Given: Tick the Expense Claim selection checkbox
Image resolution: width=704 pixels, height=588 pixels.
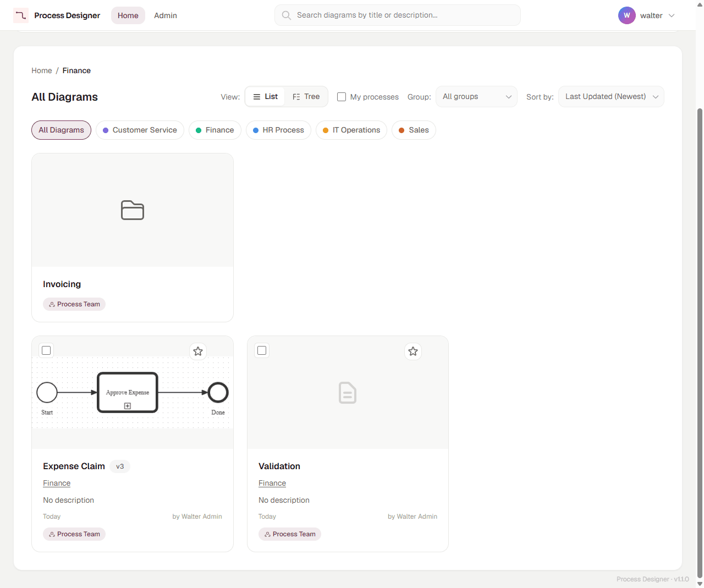Looking at the screenshot, I should [46, 350].
